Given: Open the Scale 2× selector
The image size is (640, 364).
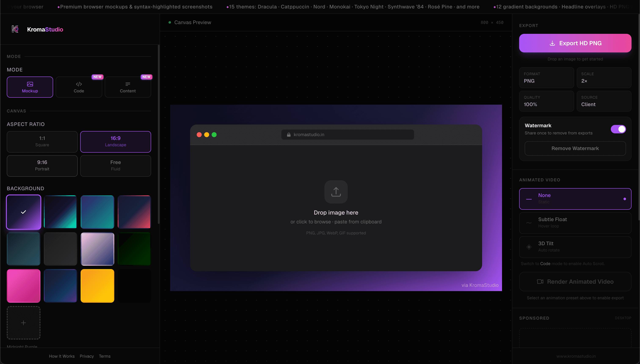Looking at the screenshot, I should pyautogui.click(x=604, y=78).
